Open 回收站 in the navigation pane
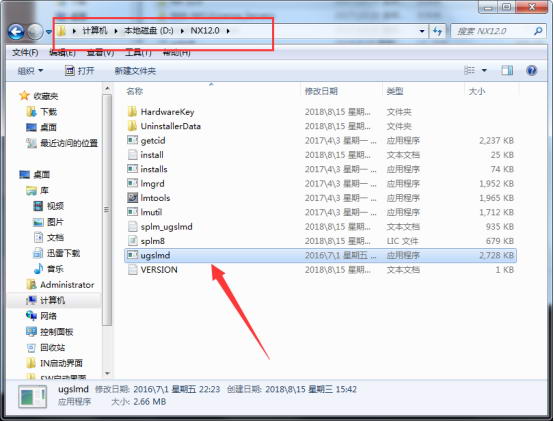 tap(46, 347)
